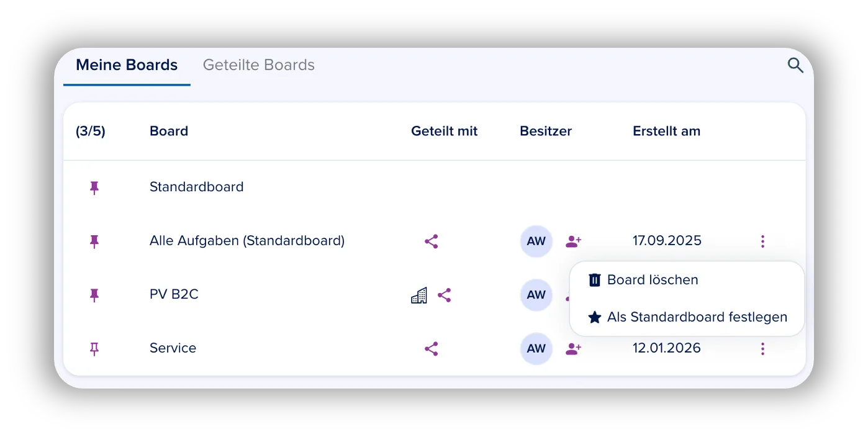Open the PV B2C board name

coord(174,294)
